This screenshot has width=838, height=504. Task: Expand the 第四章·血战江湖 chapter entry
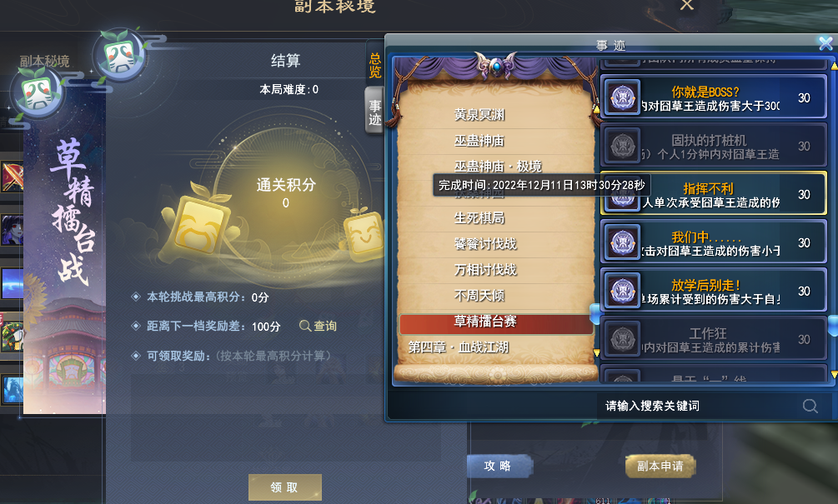[459, 347]
